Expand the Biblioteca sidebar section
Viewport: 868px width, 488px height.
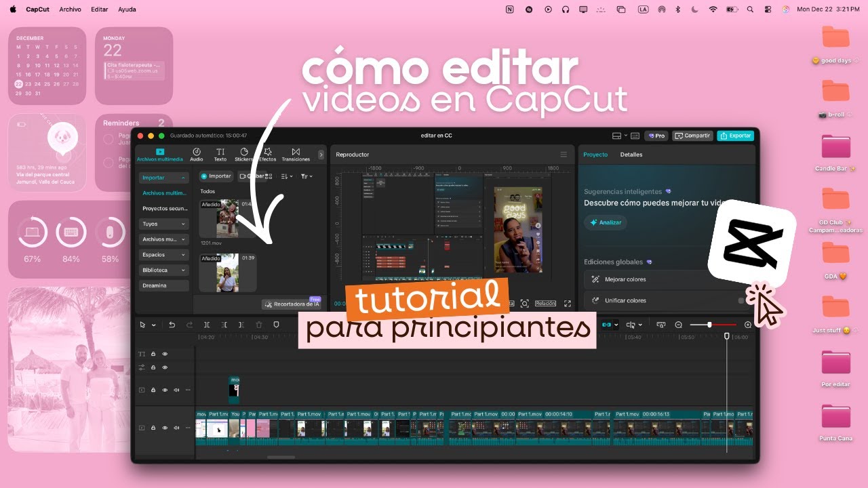coord(163,270)
